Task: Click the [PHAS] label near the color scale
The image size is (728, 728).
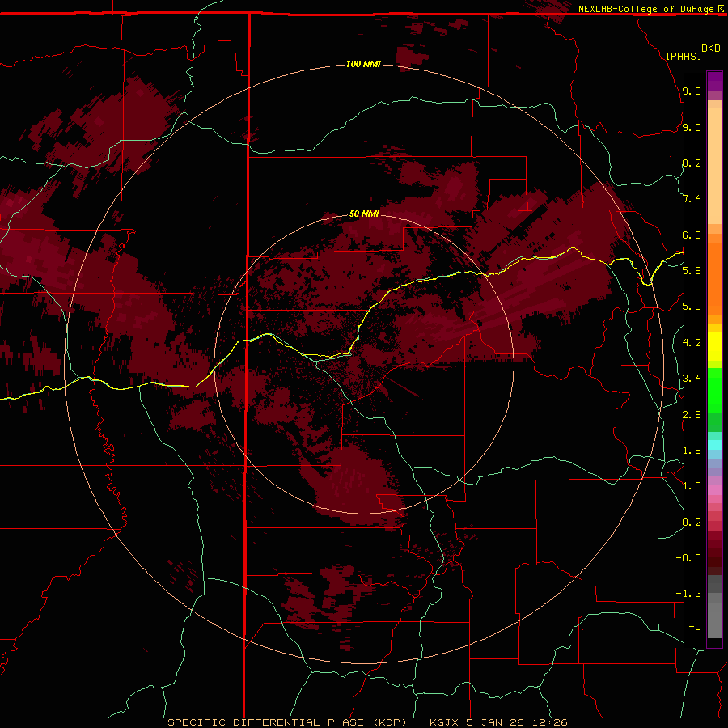Action: click(684, 56)
